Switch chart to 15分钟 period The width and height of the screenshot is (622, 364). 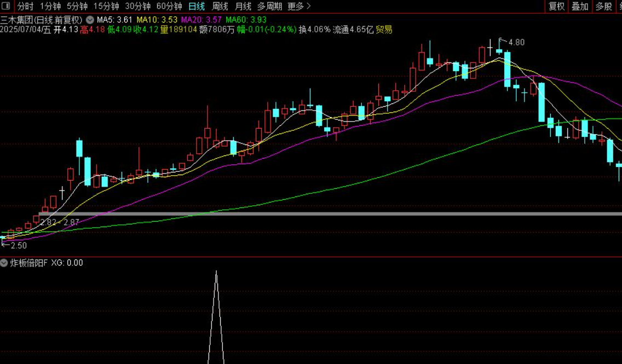(106, 7)
